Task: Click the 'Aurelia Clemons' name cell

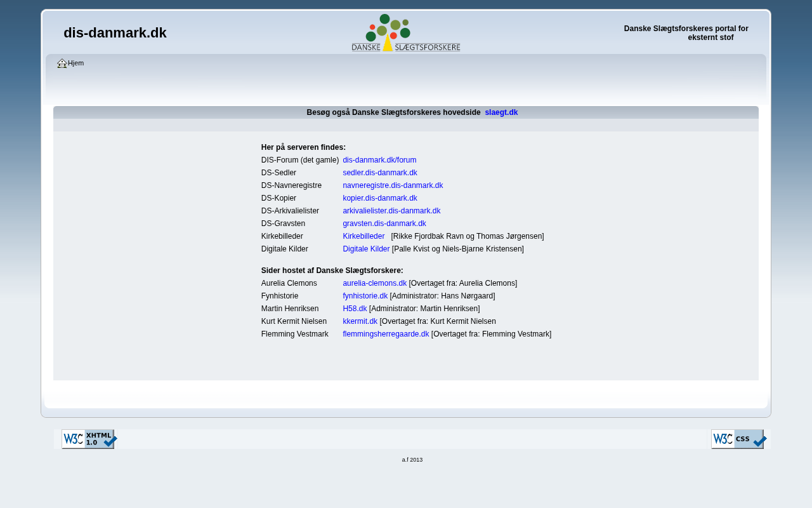Action: tap(289, 283)
